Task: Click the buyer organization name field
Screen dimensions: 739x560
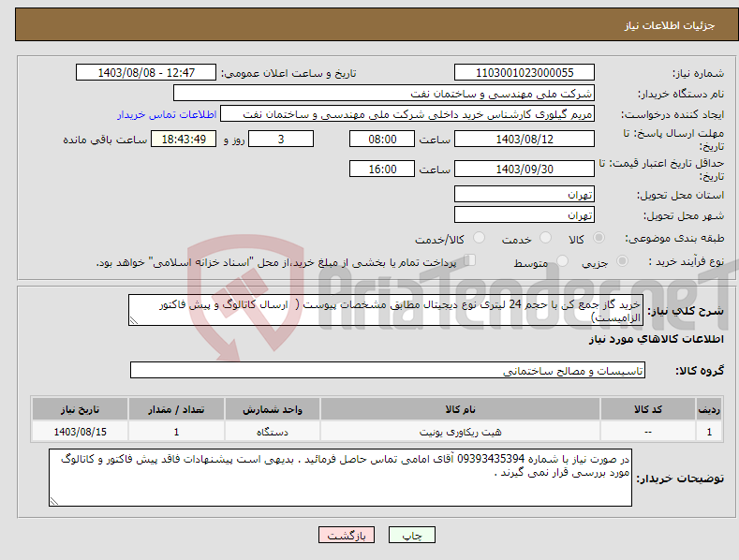Action: pos(384,93)
